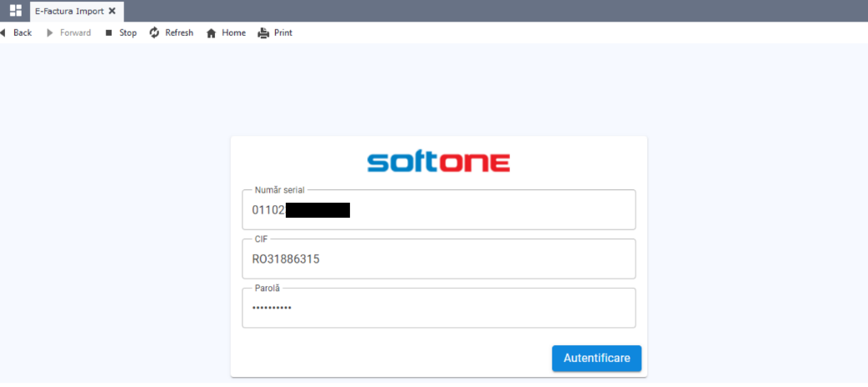This screenshot has height=387, width=868.
Task: Focus the Număr serial field
Action: (438, 209)
